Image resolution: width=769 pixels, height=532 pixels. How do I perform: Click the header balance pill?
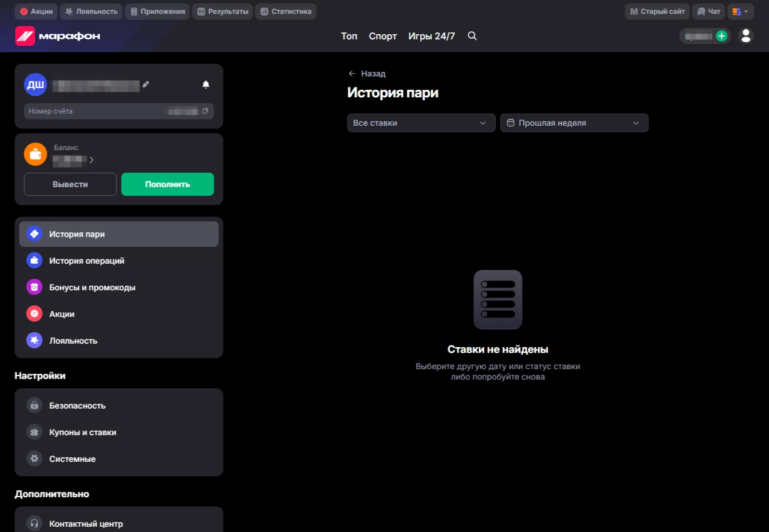705,36
